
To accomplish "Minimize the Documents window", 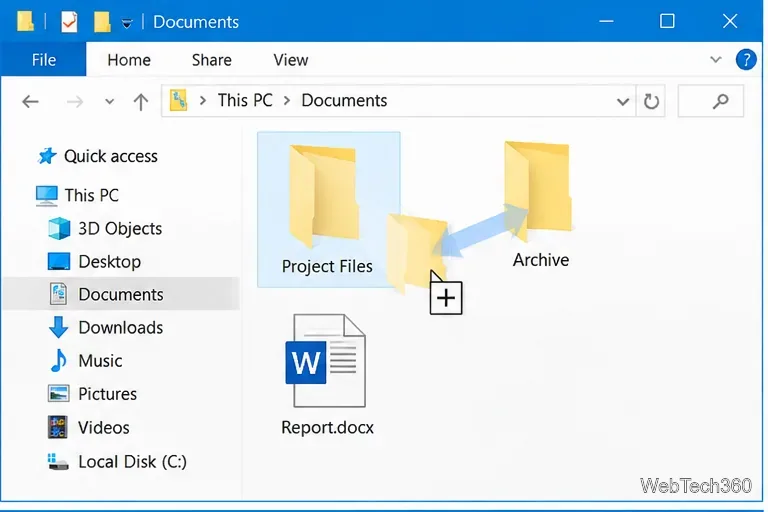I will [606, 21].
